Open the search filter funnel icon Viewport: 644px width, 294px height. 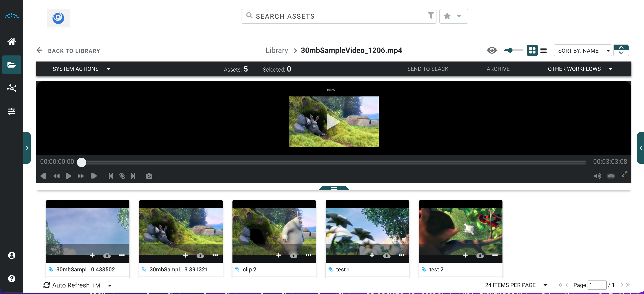[430, 15]
